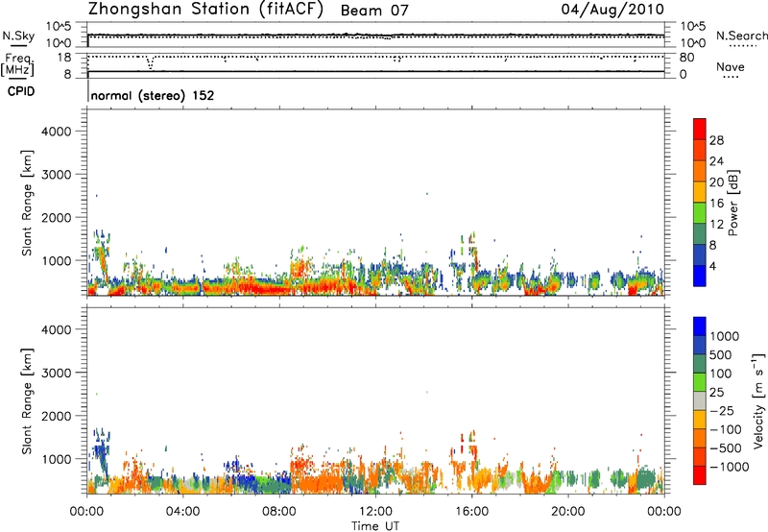768x532 pixels.
Task: Click the 'Nave' legend label
Action: click(x=731, y=67)
